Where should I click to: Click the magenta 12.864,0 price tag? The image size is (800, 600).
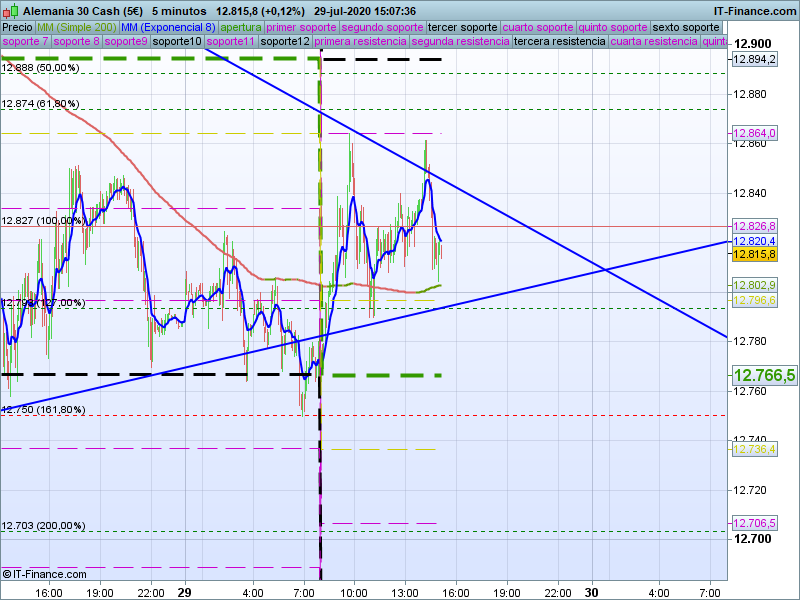[755, 134]
